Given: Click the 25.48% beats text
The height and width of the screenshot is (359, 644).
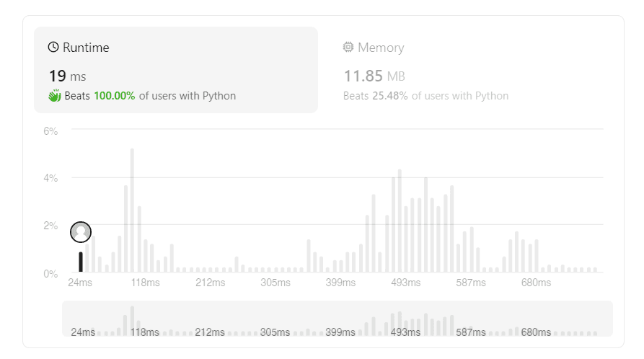Looking at the screenshot, I should pos(390,96).
